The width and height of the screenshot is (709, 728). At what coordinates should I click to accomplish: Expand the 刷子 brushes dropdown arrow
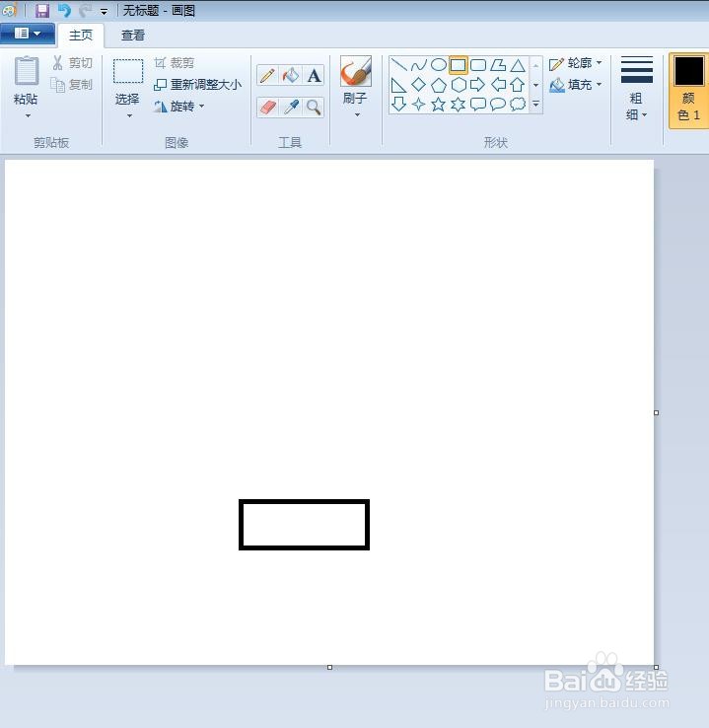point(357,115)
